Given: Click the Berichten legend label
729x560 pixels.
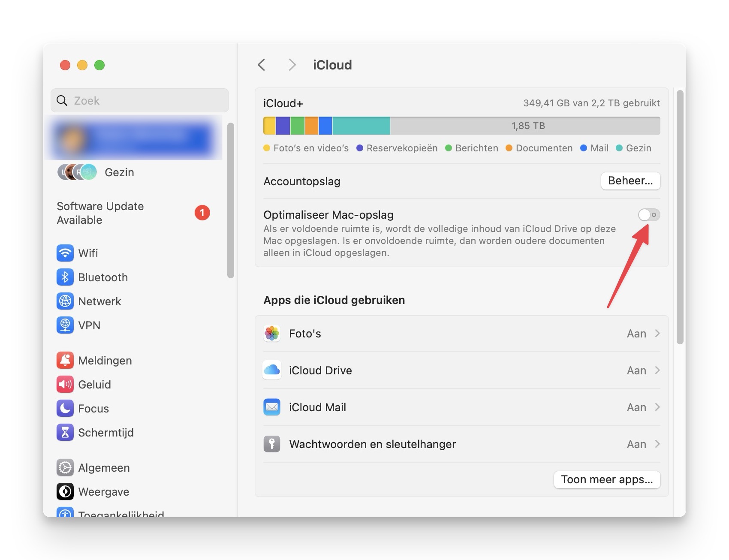Looking at the screenshot, I should pyautogui.click(x=476, y=148).
